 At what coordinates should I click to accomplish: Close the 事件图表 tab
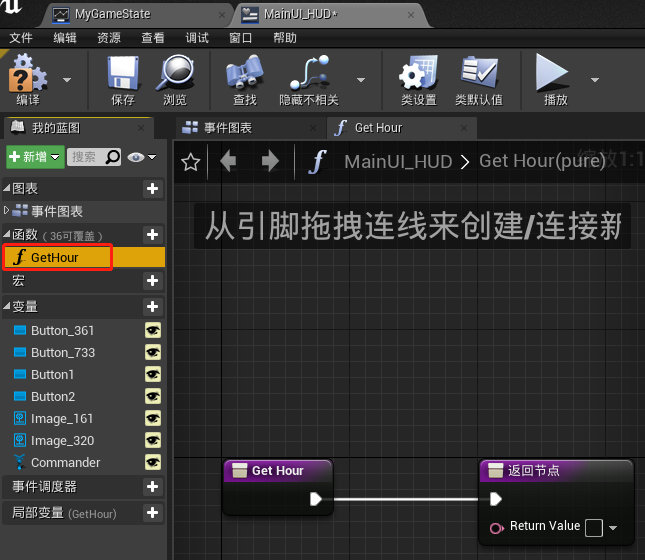tap(313, 128)
